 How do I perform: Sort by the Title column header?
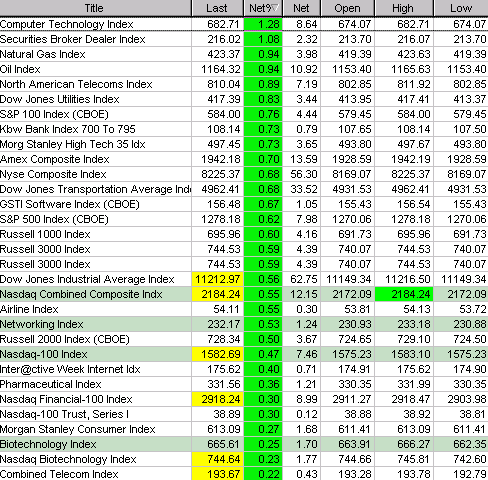click(x=95, y=8)
